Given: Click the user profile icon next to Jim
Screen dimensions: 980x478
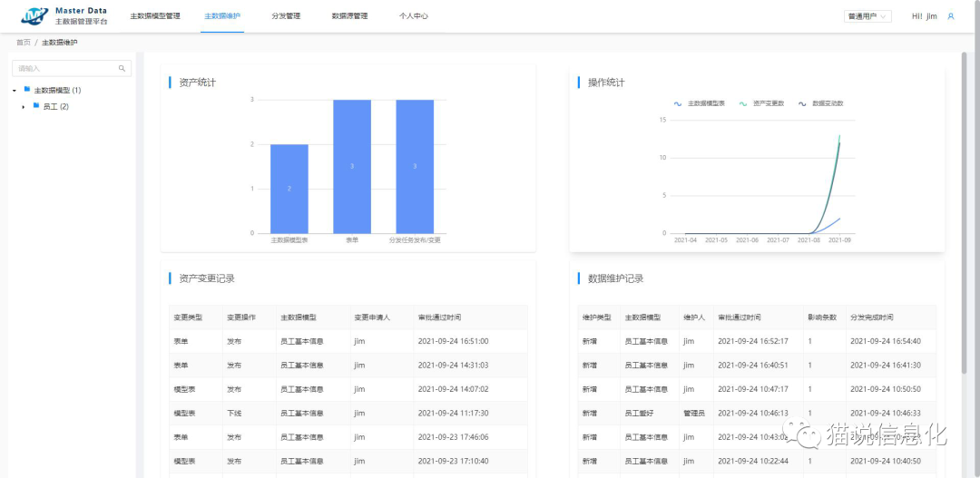Looking at the screenshot, I should point(950,16).
